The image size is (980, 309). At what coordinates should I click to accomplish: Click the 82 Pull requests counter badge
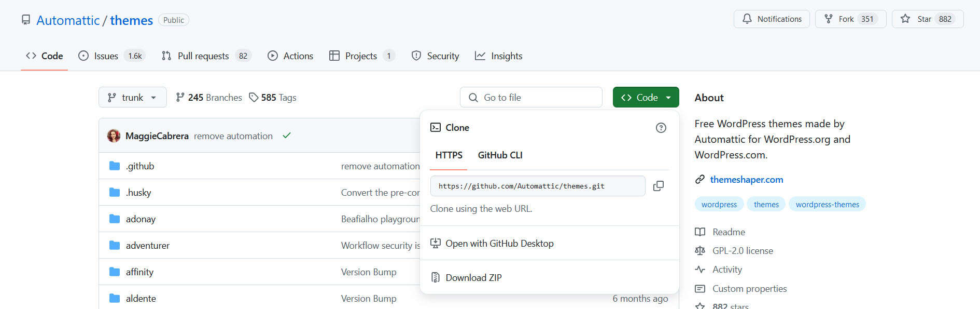(243, 56)
